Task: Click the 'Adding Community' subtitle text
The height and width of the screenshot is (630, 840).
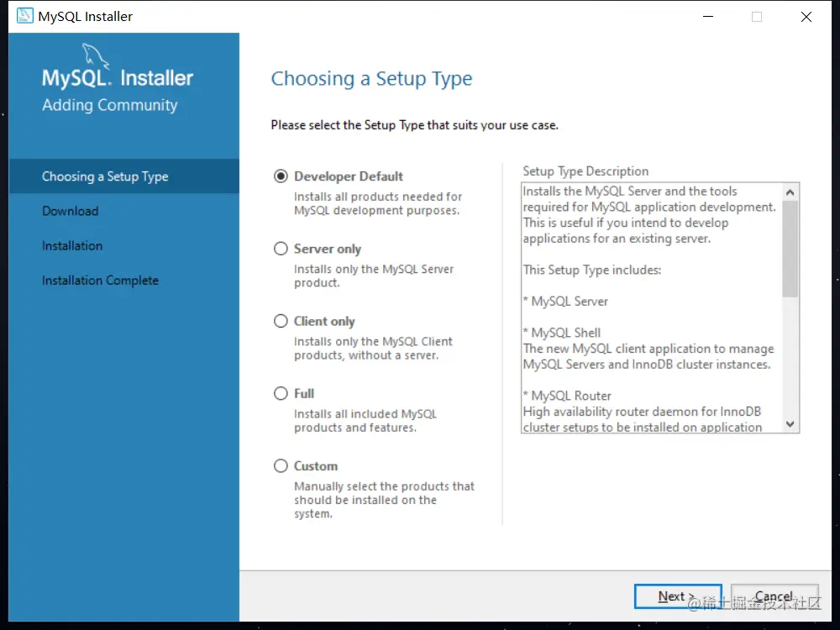Action: pyautogui.click(x=110, y=104)
